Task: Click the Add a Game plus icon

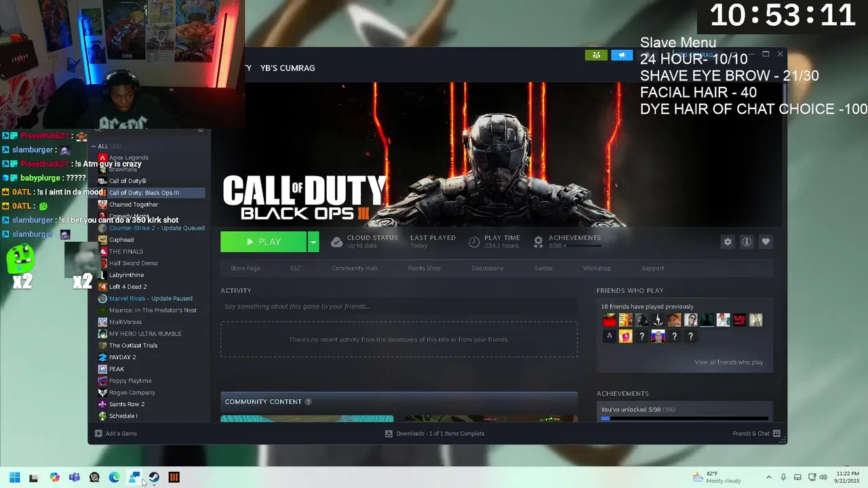Action: pos(98,434)
